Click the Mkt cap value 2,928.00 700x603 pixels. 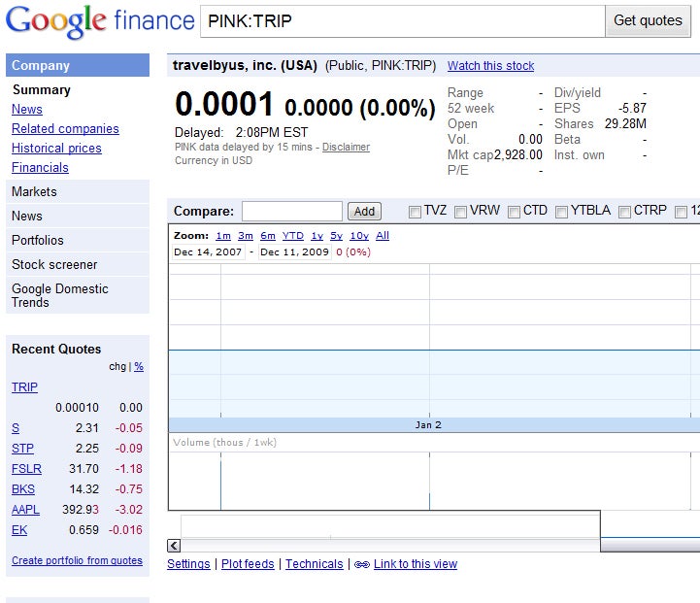click(x=517, y=155)
